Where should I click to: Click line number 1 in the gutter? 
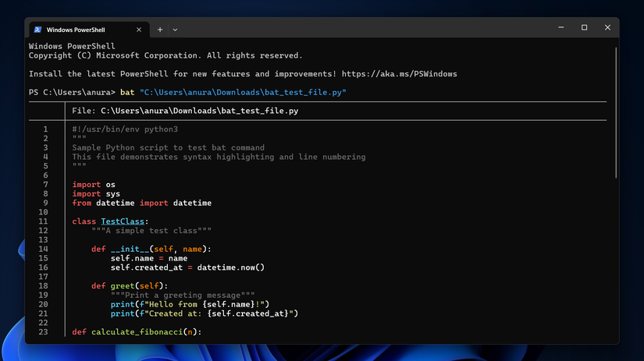pos(45,129)
